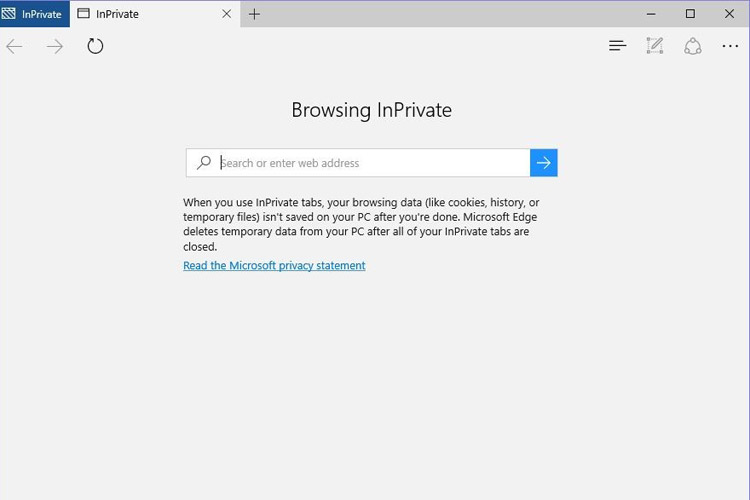Make a Web Note with pen icon

click(655, 46)
